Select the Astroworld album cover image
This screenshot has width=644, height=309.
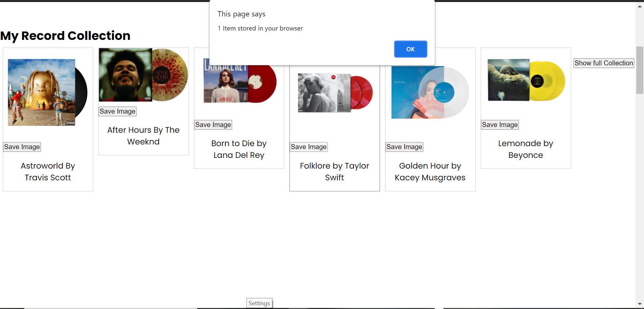tap(48, 92)
